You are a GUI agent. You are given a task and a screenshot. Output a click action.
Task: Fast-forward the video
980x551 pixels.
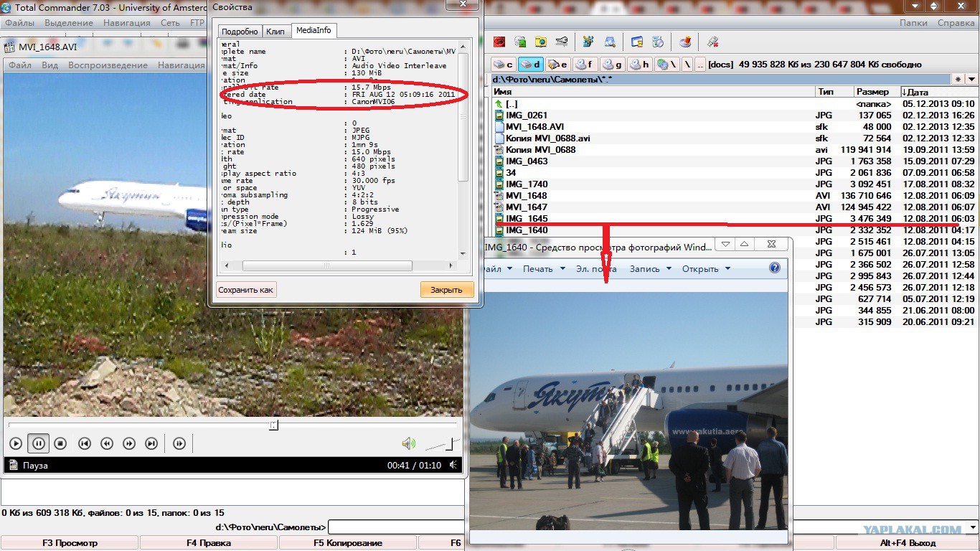[x=129, y=443]
